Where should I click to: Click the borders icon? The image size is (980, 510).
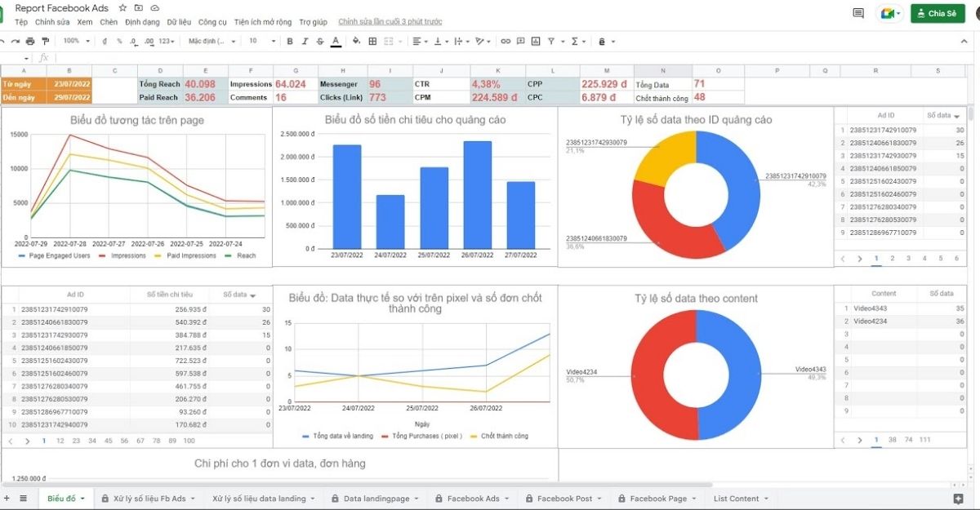(372, 41)
